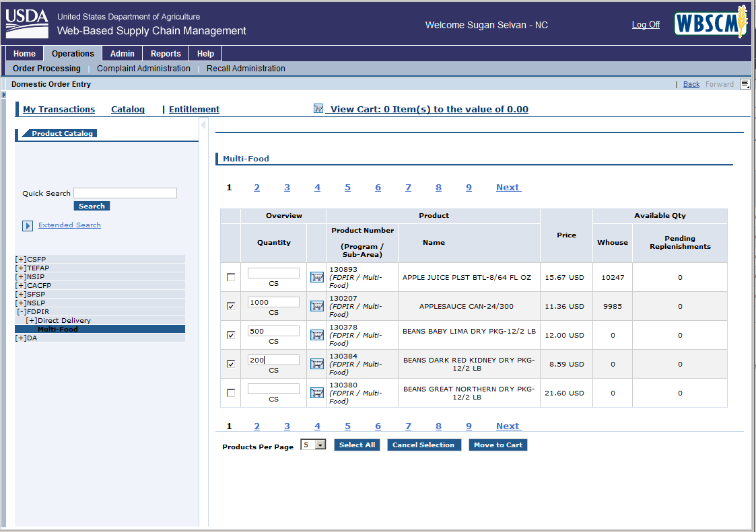Click cart icon for Beans Baby Lima row
The width and height of the screenshot is (756, 532).
coord(316,335)
